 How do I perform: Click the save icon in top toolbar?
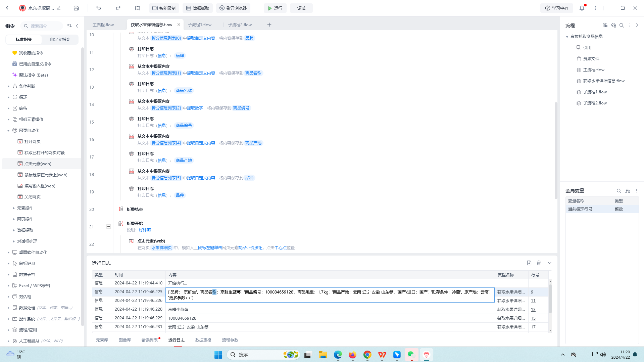click(76, 8)
